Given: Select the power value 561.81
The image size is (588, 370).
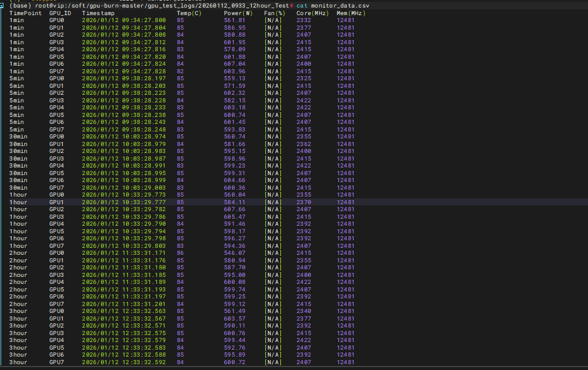Looking at the screenshot, I should coord(234,20).
